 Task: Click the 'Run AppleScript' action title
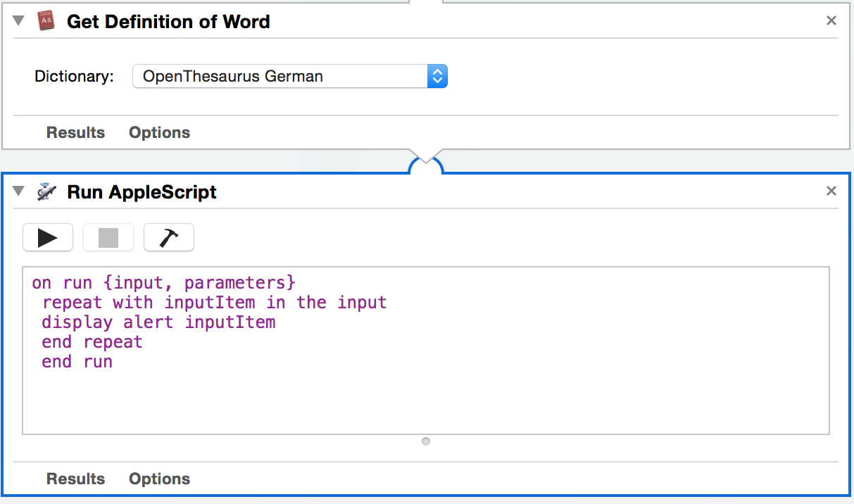[x=142, y=192]
